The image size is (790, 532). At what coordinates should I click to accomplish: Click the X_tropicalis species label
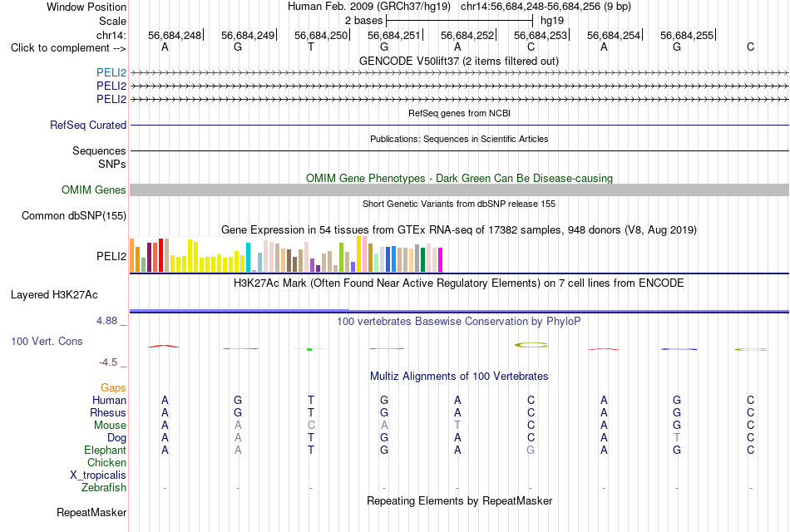click(98, 475)
